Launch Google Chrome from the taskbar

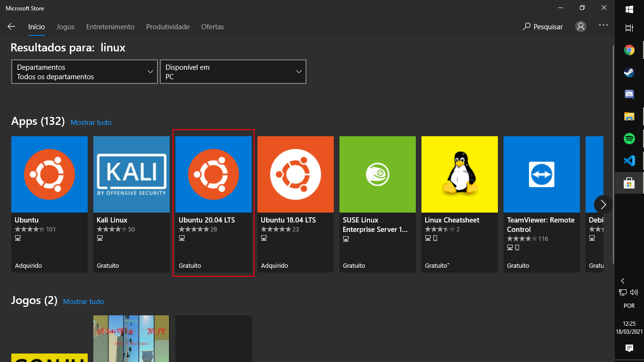click(x=629, y=50)
